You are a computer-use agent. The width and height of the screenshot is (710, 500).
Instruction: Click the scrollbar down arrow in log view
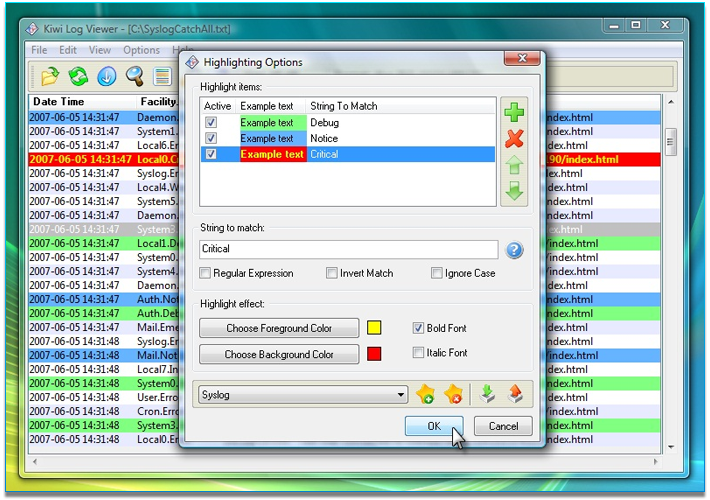point(671,447)
